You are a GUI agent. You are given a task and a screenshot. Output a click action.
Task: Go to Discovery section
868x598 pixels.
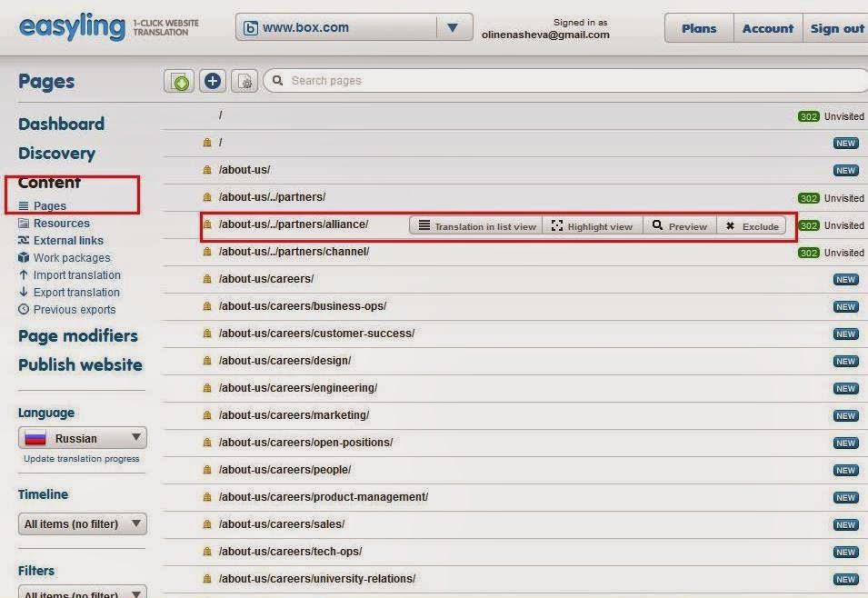click(56, 153)
